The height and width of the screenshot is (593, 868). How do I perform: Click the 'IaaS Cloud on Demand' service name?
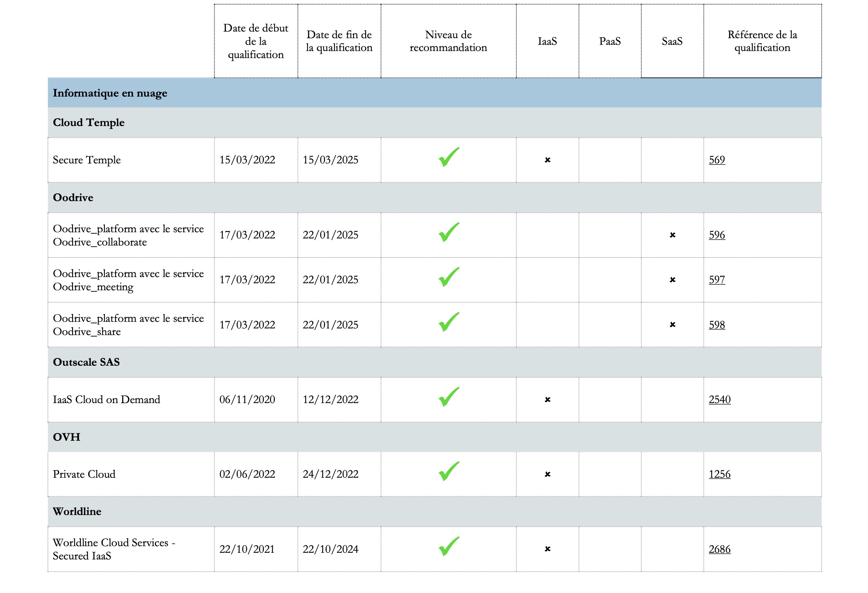coord(107,400)
